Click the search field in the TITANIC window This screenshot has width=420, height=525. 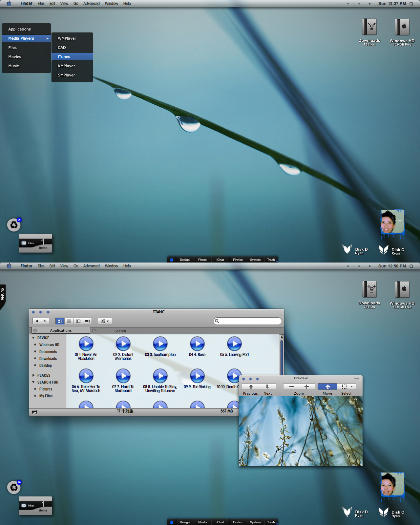[248, 321]
